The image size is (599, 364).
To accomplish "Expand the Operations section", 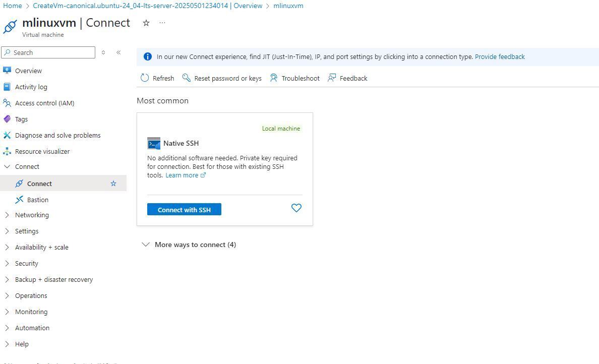I will click(x=7, y=295).
